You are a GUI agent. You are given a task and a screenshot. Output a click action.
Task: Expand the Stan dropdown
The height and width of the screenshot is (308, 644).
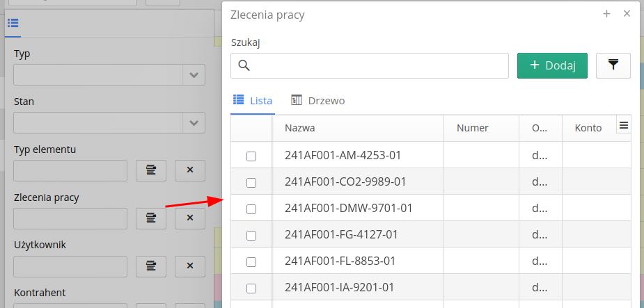click(x=194, y=123)
